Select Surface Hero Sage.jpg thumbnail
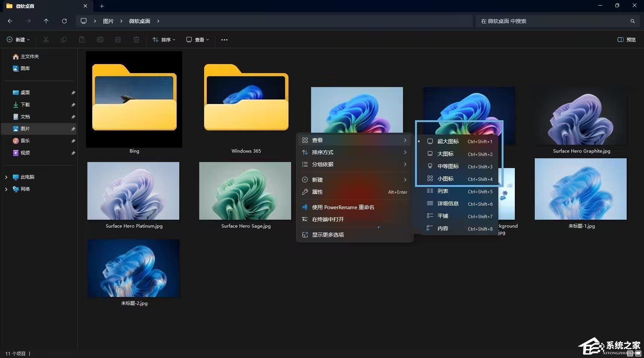 tap(245, 191)
